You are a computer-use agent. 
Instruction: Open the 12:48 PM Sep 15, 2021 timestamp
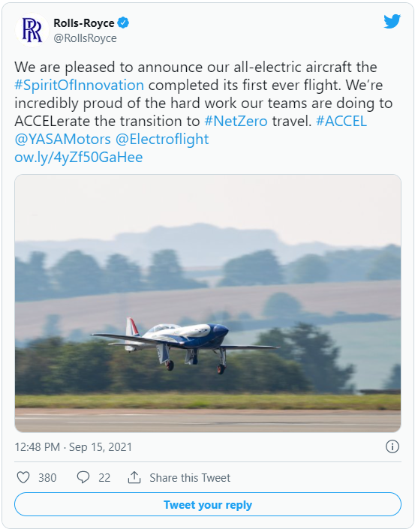[x=74, y=447]
